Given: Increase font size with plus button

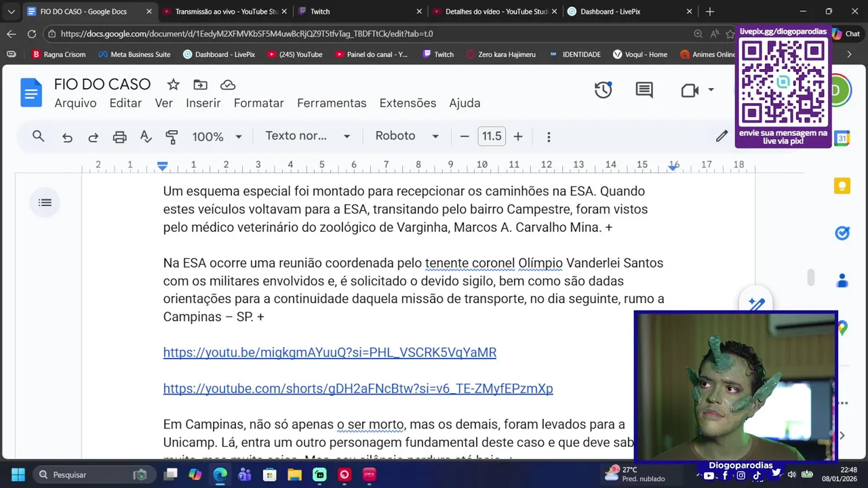Looking at the screenshot, I should 518,137.
